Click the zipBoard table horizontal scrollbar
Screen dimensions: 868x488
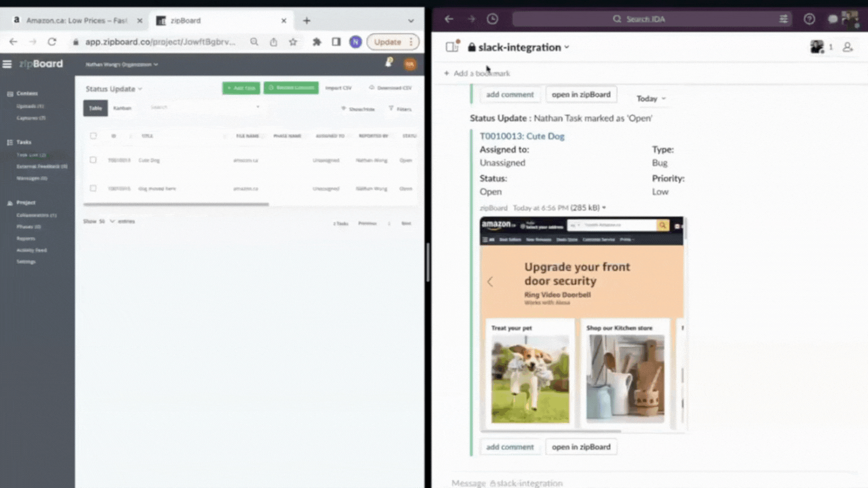point(176,204)
